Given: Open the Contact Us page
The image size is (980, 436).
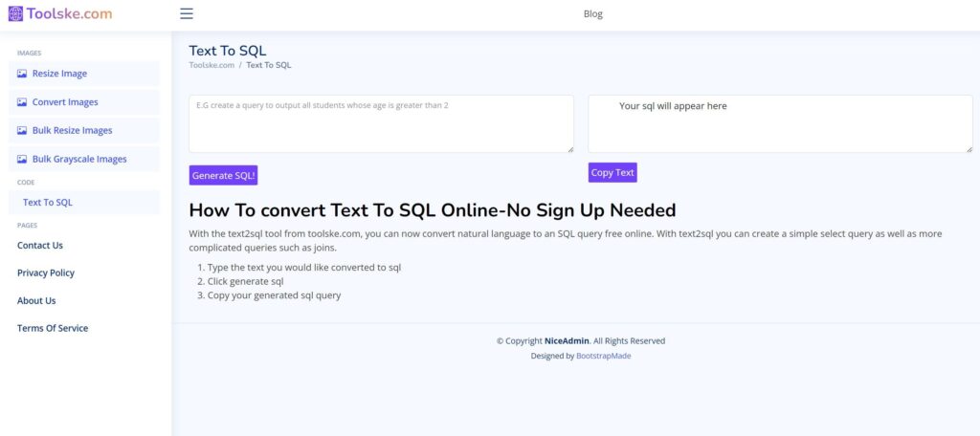Looking at the screenshot, I should [x=40, y=246].
